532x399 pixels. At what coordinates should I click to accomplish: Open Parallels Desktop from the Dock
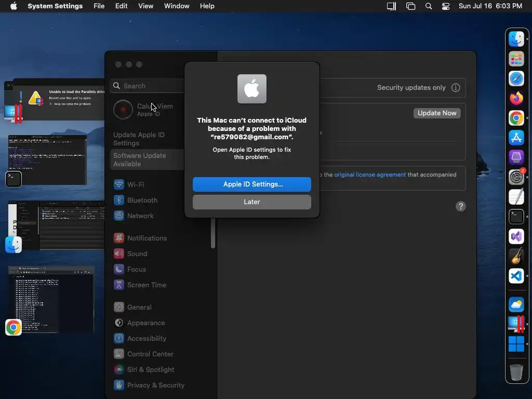pos(516,324)
